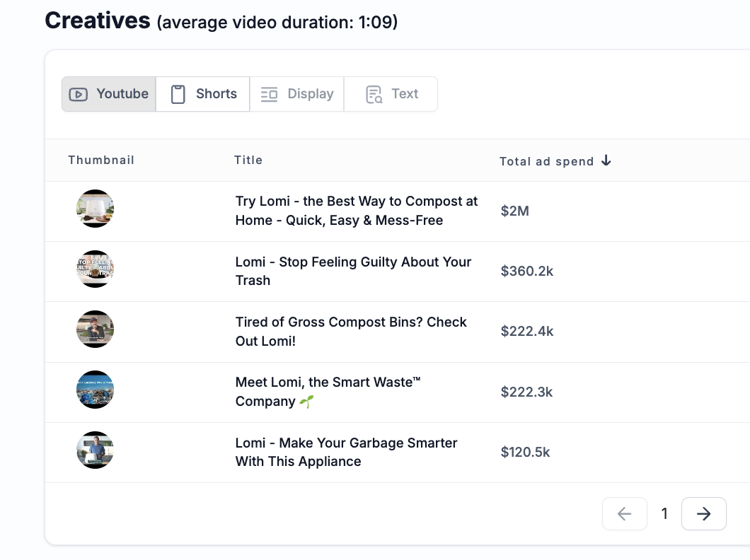Open title "Try Lomi - the Best Way to Compost"
Screen dimensions: 750x560
click(357, 211)
